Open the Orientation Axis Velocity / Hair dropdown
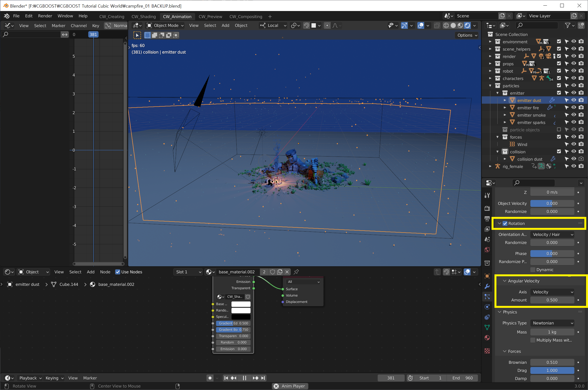The image size is (588, 390). tap(552, 234)
